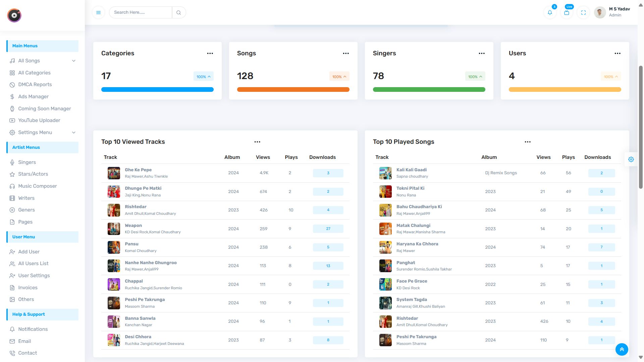Open the floating settings gear icon

click(631, 160)
